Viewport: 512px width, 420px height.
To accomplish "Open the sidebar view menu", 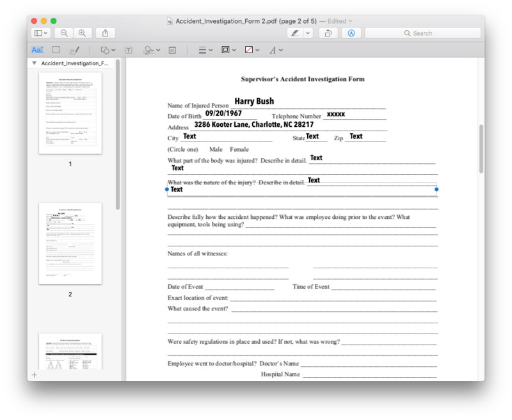I will (41, 33).
